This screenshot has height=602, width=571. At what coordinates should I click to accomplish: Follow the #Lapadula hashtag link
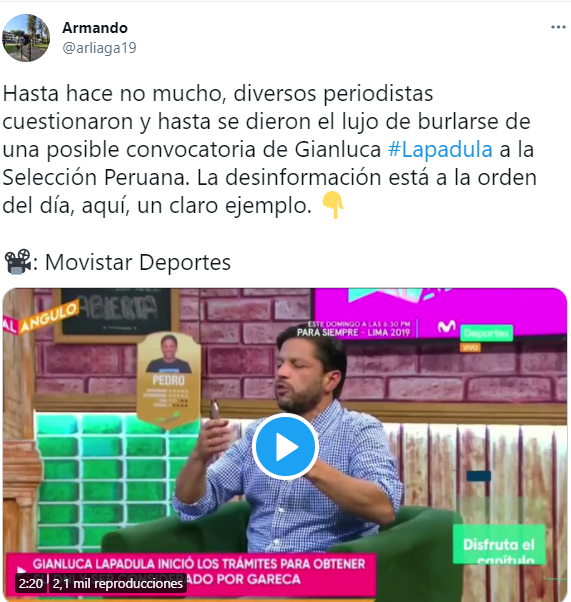point(440,149)
